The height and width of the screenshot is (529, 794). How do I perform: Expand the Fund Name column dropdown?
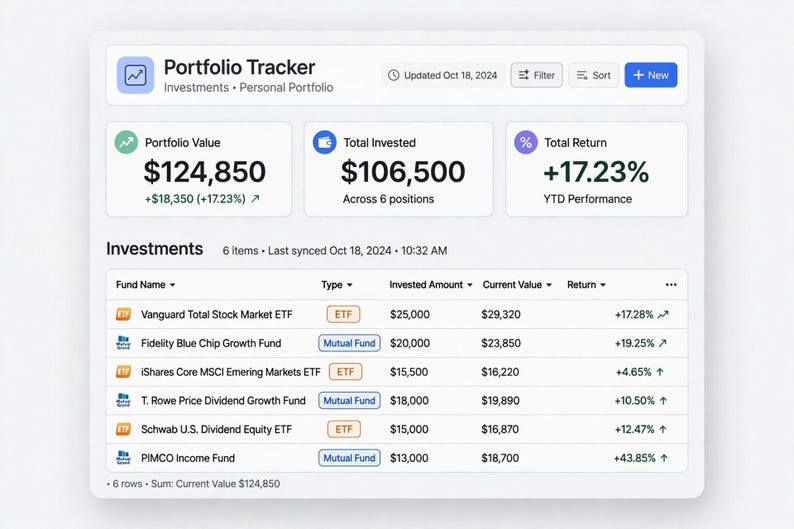pos(172,285)
